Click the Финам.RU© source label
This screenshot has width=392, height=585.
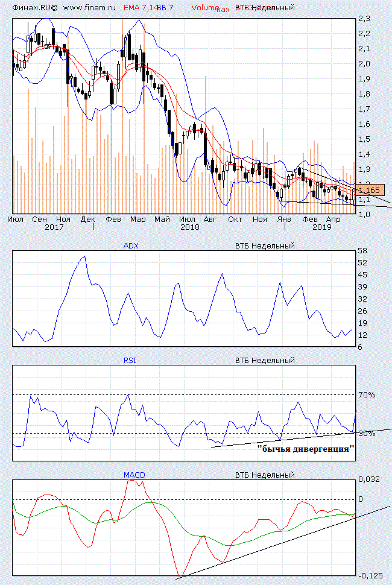35,7
